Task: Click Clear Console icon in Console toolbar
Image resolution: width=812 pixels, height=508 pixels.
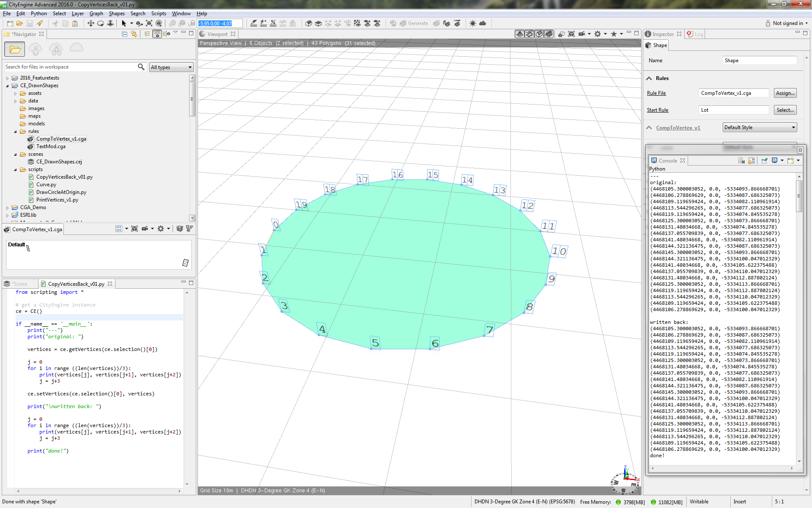Action: [x=741, y=160]
